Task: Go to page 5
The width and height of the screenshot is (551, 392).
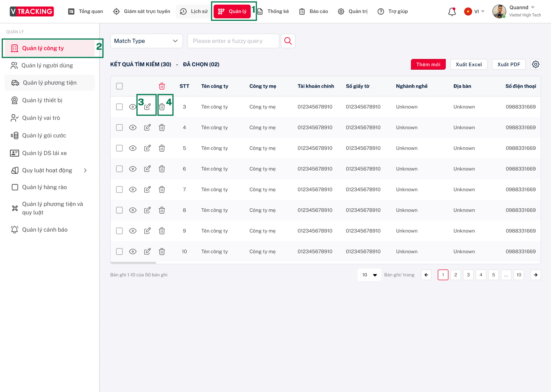Action: [494, 275]
